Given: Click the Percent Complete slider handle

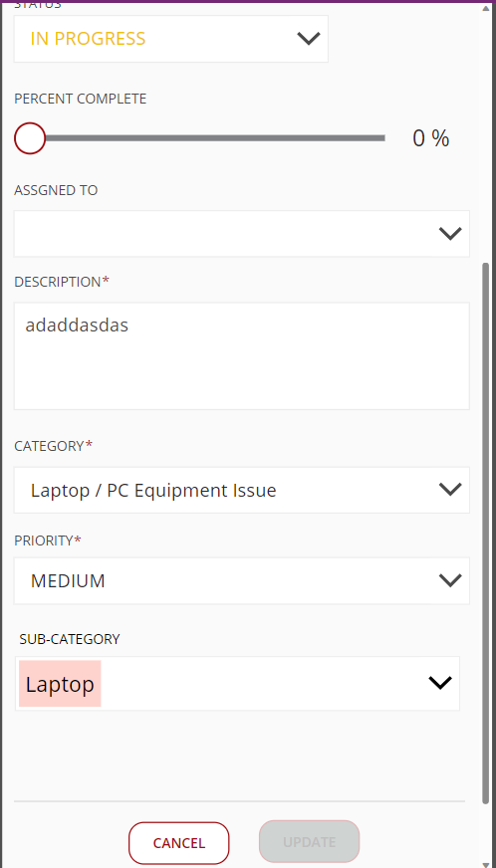Looking at the screenshot, I should pos(29,138).
